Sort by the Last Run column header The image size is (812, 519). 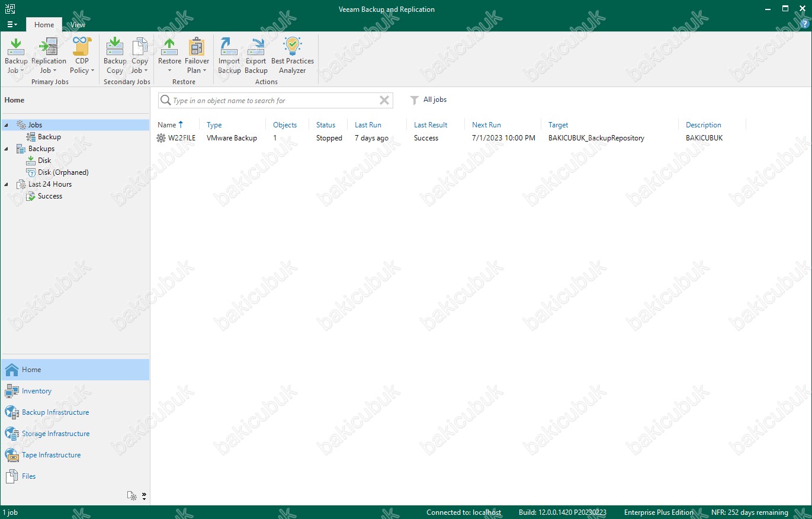[368, 125]
